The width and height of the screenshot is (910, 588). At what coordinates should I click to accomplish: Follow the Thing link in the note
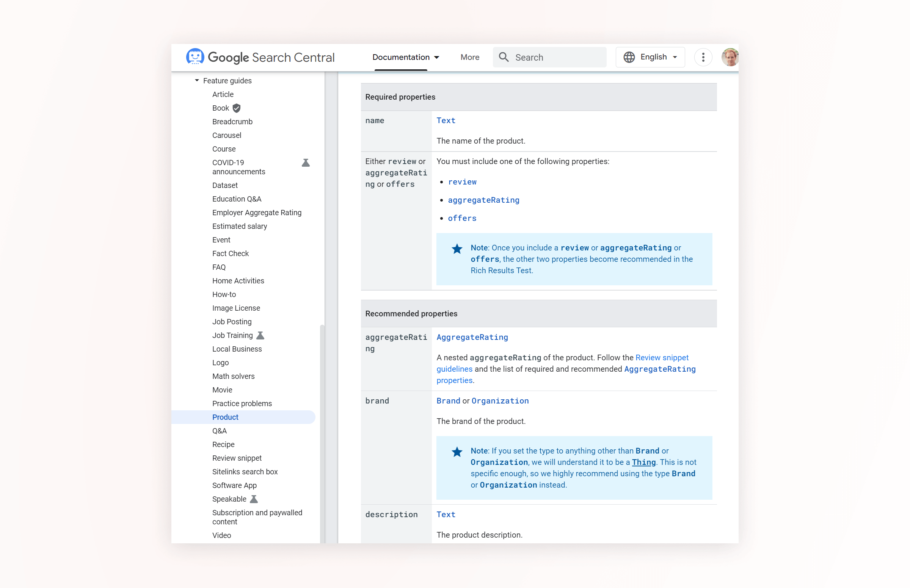coord(643,462)
